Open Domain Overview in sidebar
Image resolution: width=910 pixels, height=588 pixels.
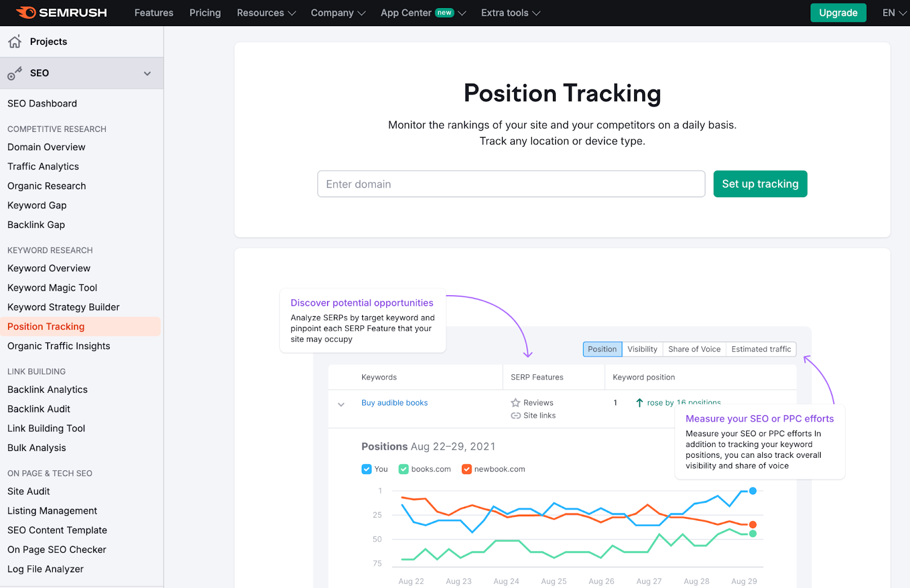[46, 147]
